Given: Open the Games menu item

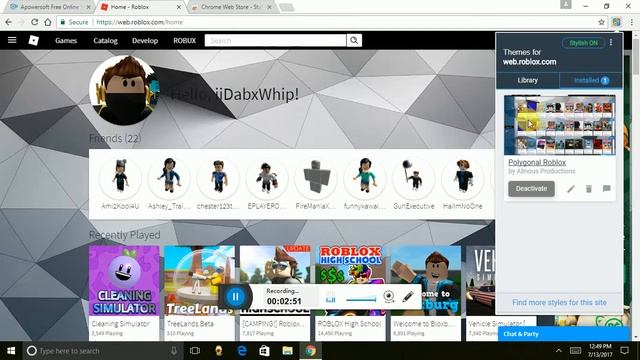Looking at the screenshot, I should click(x=66, y=40).
